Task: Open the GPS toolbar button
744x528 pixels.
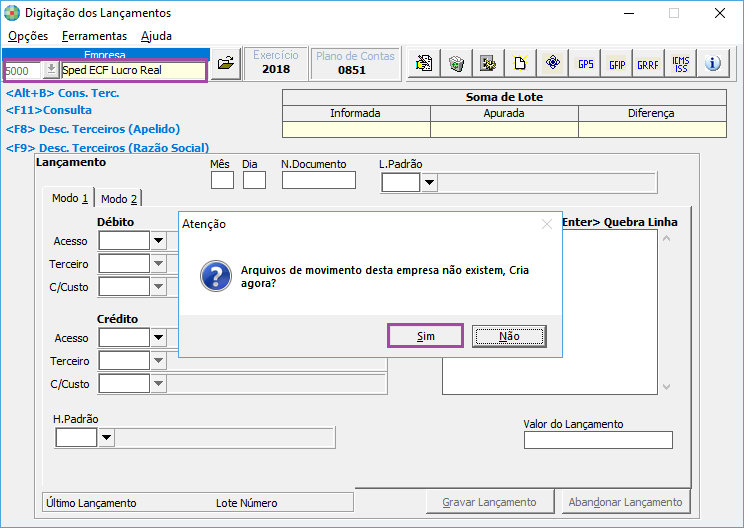Action: (585, 63)
